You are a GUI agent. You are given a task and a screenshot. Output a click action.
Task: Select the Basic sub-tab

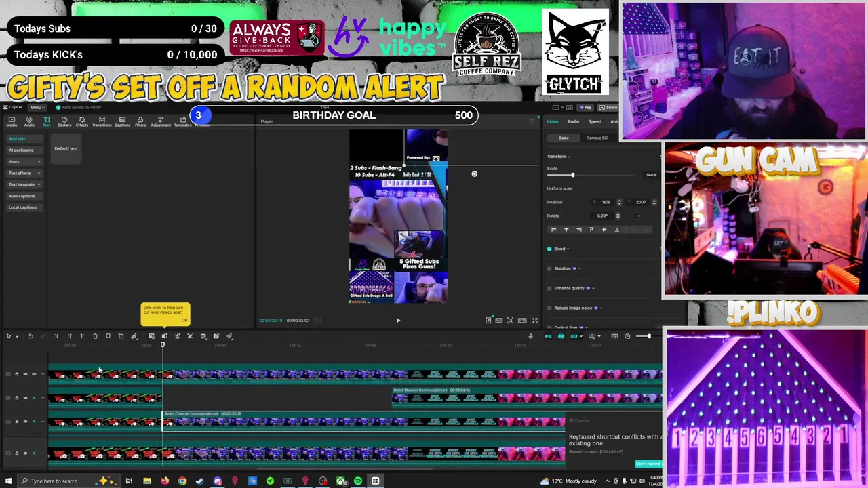(564, 138)
